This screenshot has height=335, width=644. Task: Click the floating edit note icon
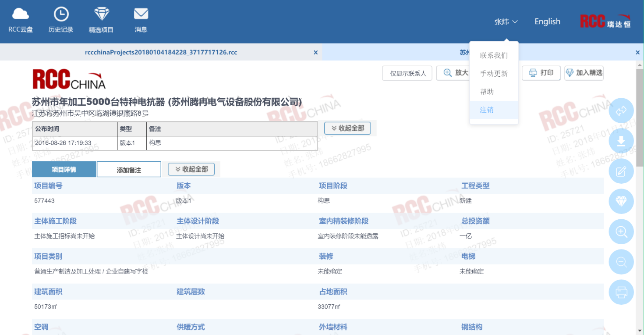pos(621,171)
